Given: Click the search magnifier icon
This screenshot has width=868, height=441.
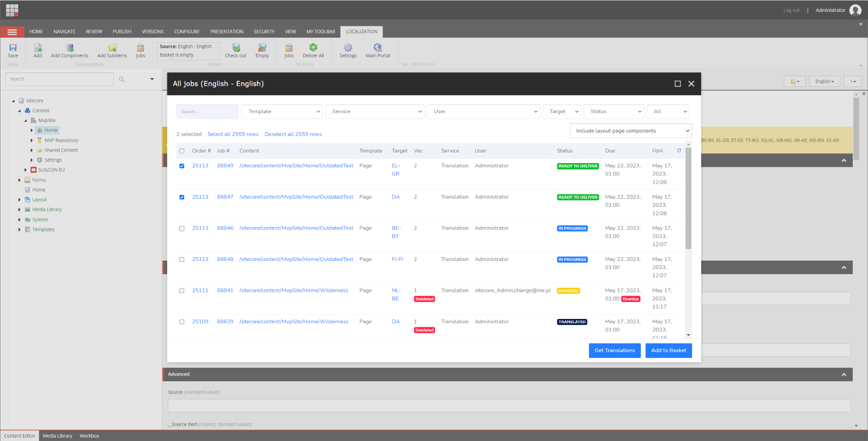Looking at the screenshot, I should click(122, 79).
